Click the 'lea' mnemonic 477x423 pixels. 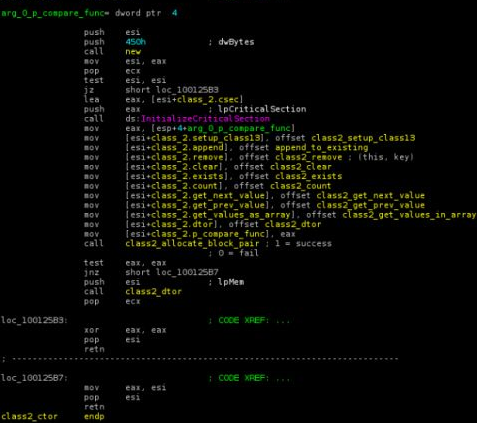click(91, 100)
